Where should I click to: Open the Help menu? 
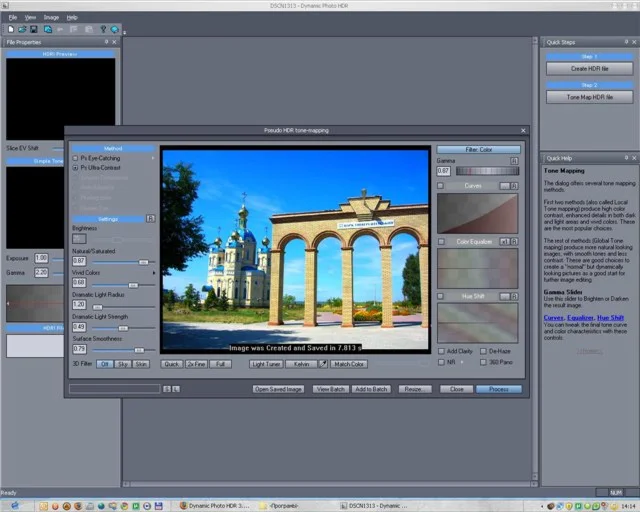tap(72, 18)
